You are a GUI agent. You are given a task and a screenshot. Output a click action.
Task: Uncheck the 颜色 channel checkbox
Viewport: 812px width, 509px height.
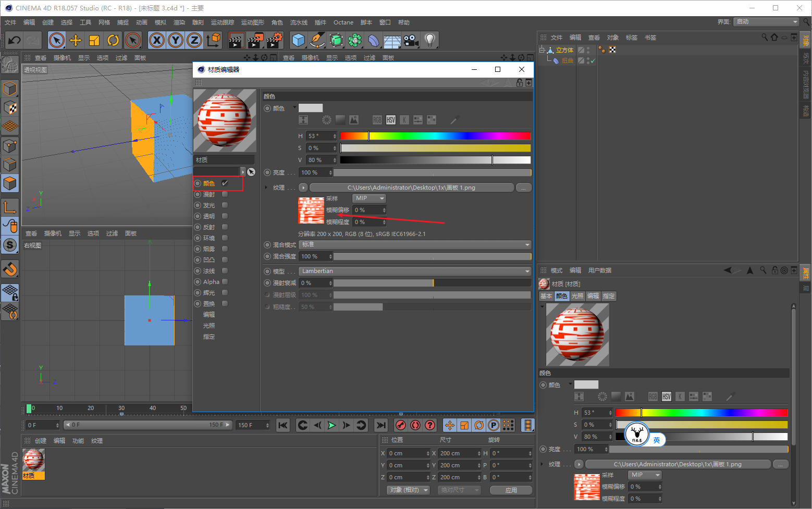point(225,183)
